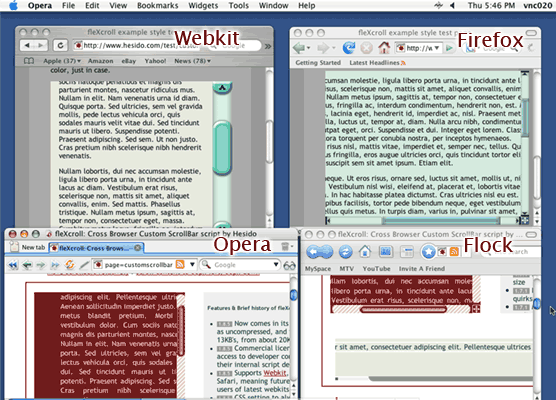556x400 pixels.
Task: Open YouTube bookmark in Flock
Action: [376, 269]
